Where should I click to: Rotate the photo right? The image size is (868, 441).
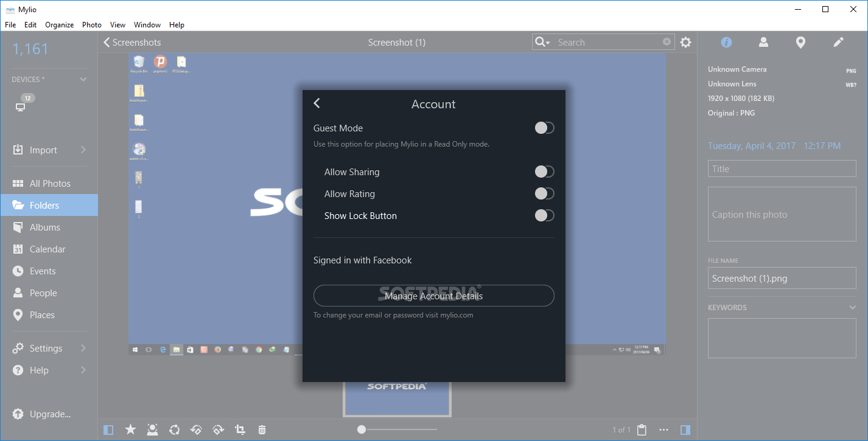click(x=219, y=430)
